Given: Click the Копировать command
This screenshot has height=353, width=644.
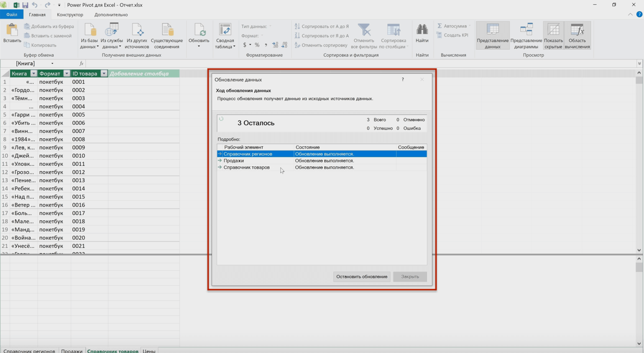Looking at the screenshot, I should 40,45.
